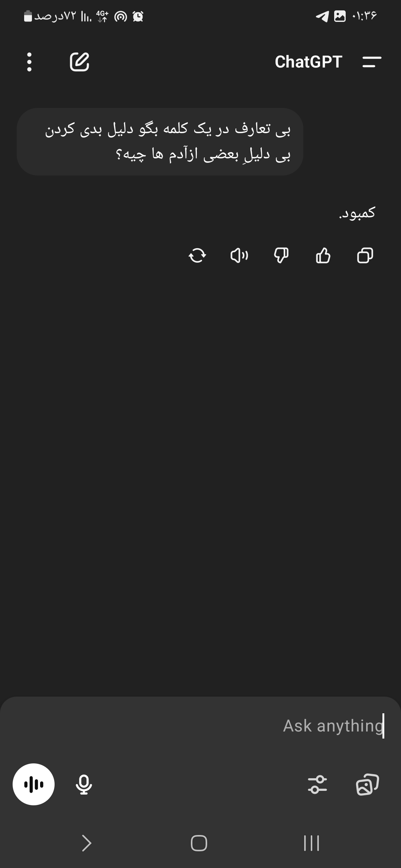401x868 pixels.
Task: Give the response a thumbs up
Action: (x=323, y=256)
